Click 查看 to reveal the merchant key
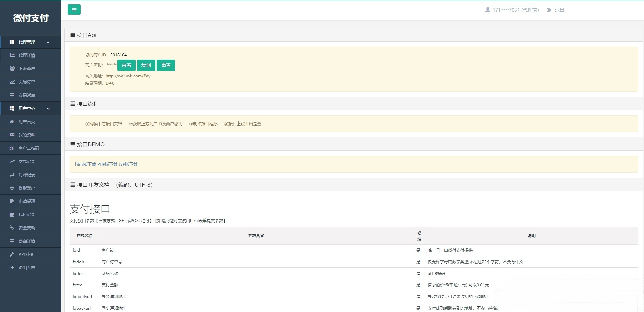644x312 pixels. tap(126, 65)
